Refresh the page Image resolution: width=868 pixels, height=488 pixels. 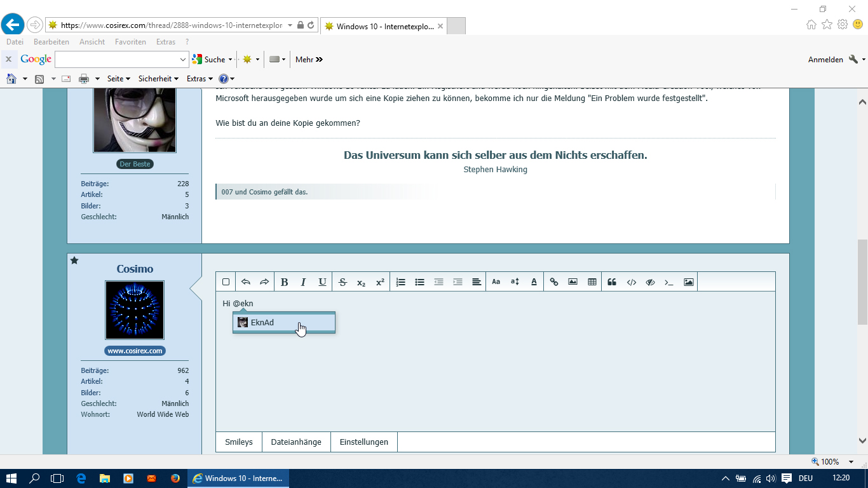pos(311,25)
